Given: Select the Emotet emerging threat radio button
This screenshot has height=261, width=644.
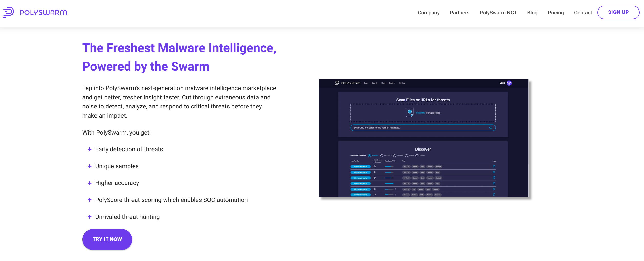Looking at the screenshot, I should pyautogui.click(x=417, y=156).
